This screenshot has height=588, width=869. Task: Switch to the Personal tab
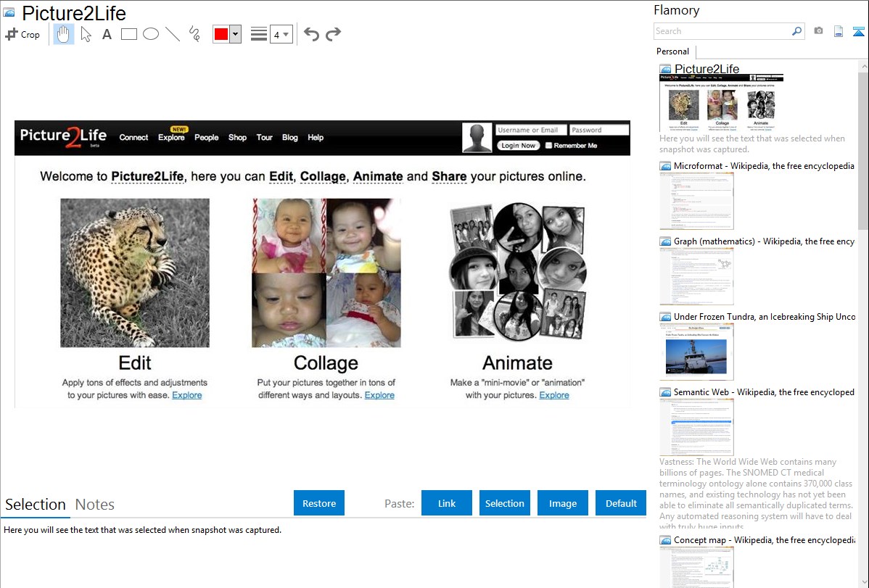pyautogui.click(x=673, y=51)
